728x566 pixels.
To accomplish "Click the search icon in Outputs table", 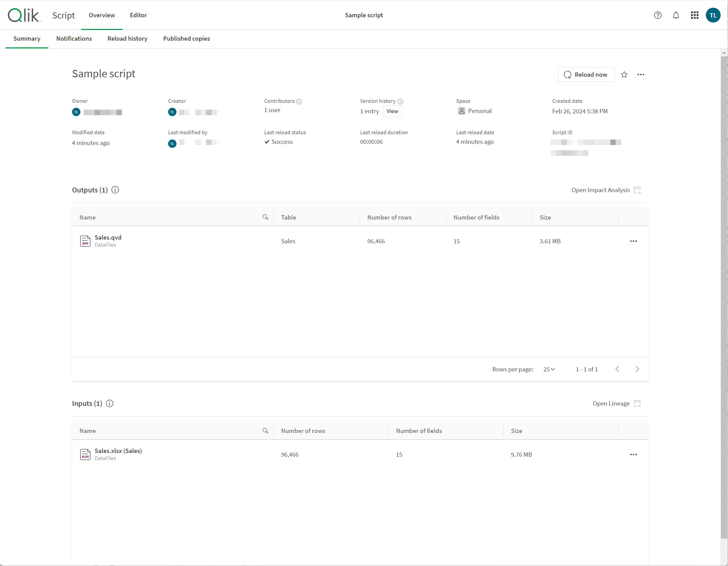I will click(265, 217).
